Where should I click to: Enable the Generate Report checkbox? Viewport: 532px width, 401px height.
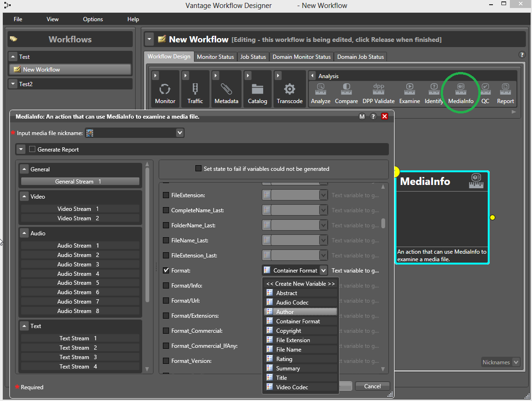pos(32,149)
